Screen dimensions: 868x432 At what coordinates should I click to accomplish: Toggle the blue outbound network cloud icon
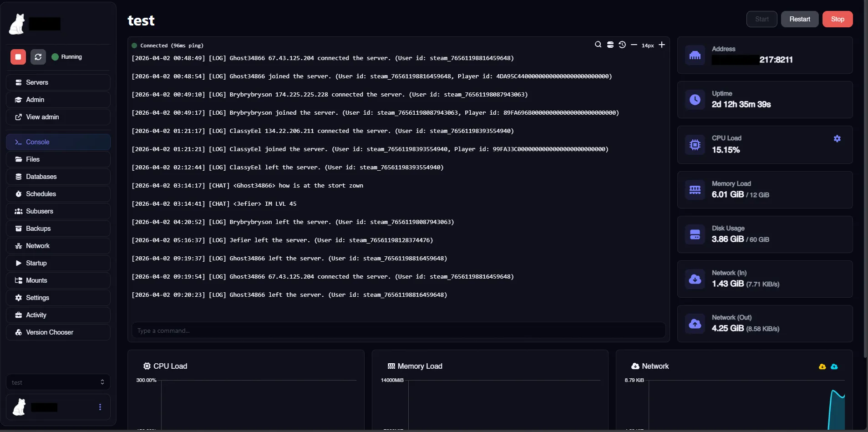tap(834, 366)
